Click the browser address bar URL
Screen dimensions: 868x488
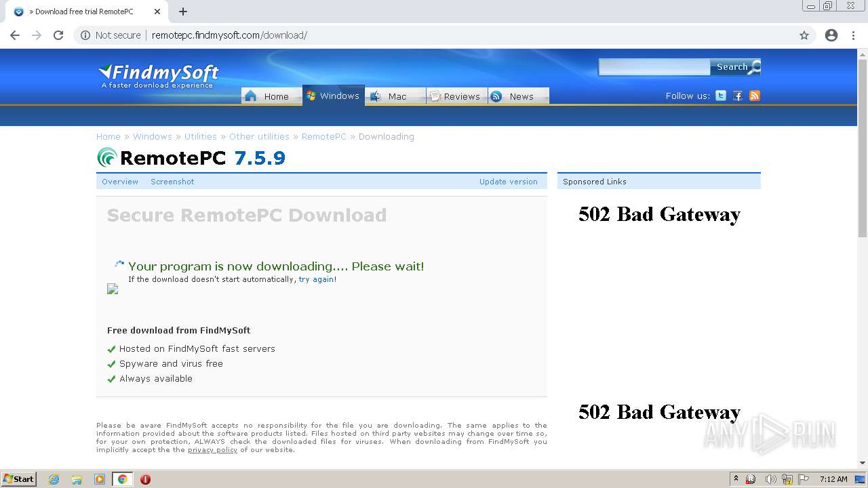point(229,35)
